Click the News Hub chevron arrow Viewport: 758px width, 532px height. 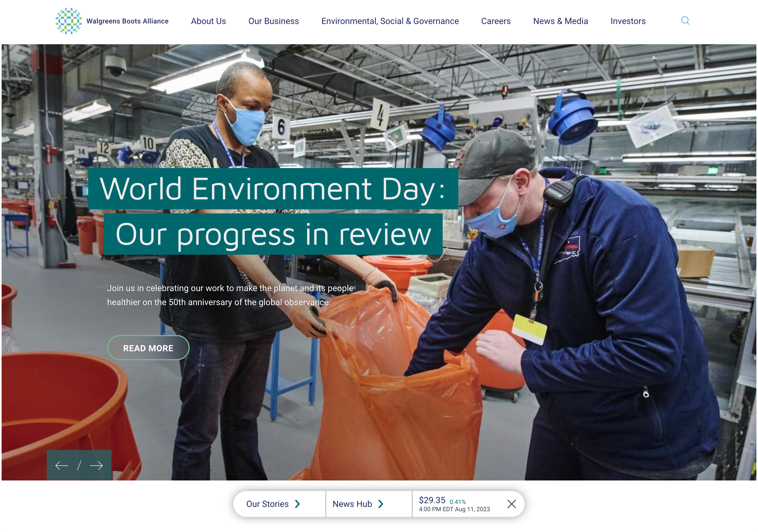coord(381,504)
